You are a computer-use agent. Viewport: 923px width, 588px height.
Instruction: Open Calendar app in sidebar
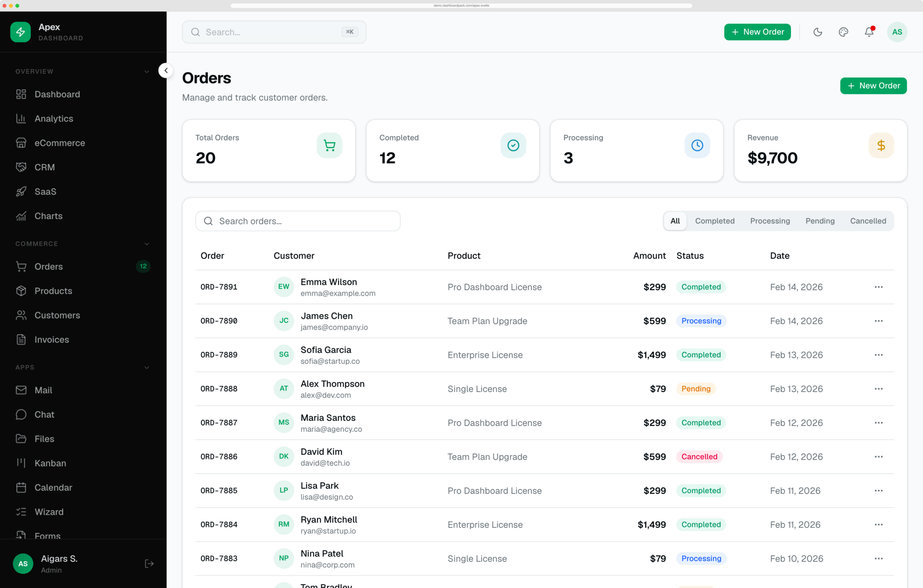click(x=83, y=487)
